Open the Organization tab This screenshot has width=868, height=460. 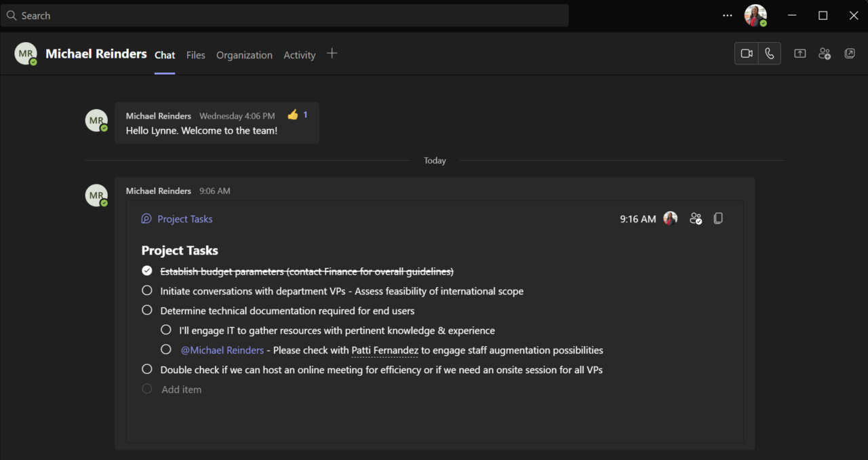point(244,55)
